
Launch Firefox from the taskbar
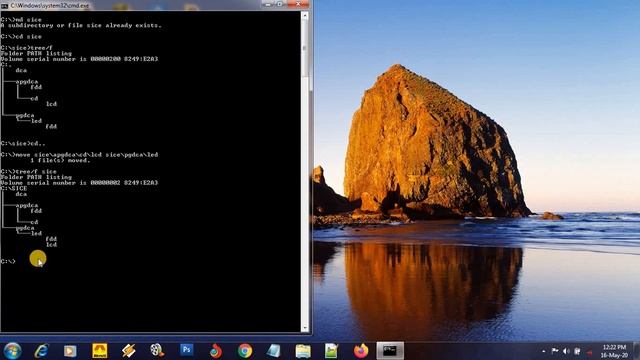tap(361, 351)
